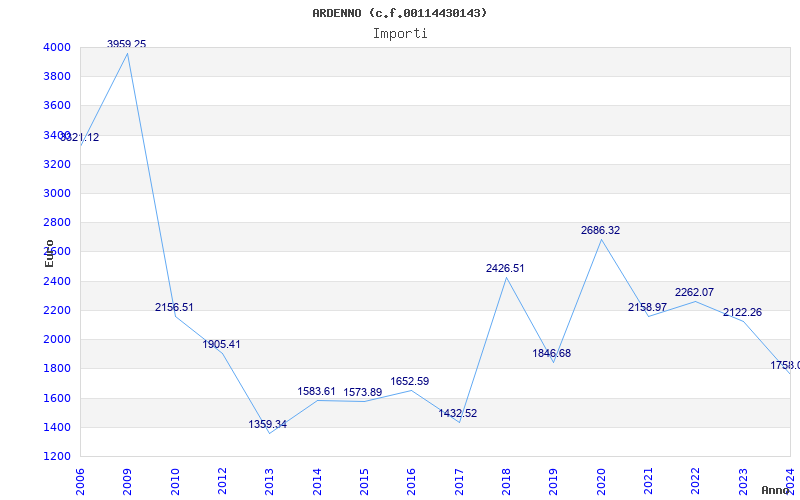Click the 2019 x-axis year label

coord(553,482)
